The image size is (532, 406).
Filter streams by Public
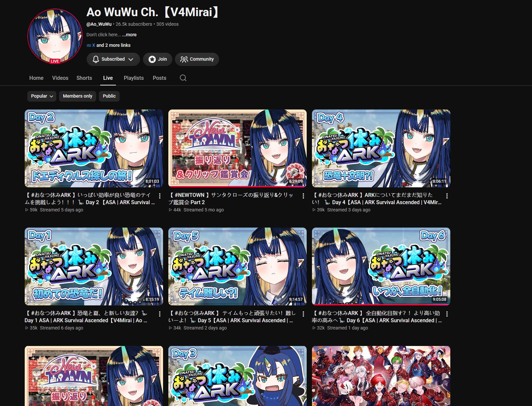click(x=109, y=96)
